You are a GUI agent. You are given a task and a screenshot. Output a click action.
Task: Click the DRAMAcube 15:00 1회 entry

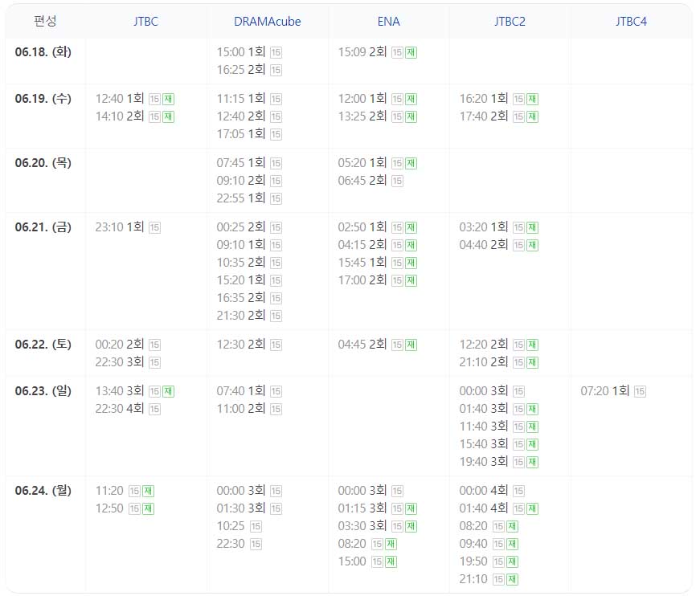[x=241, y=51]
